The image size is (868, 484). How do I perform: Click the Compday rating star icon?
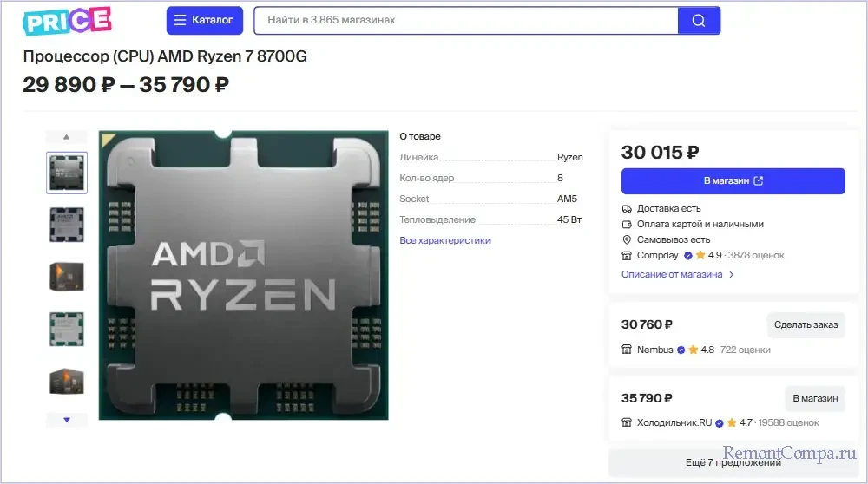700,255
